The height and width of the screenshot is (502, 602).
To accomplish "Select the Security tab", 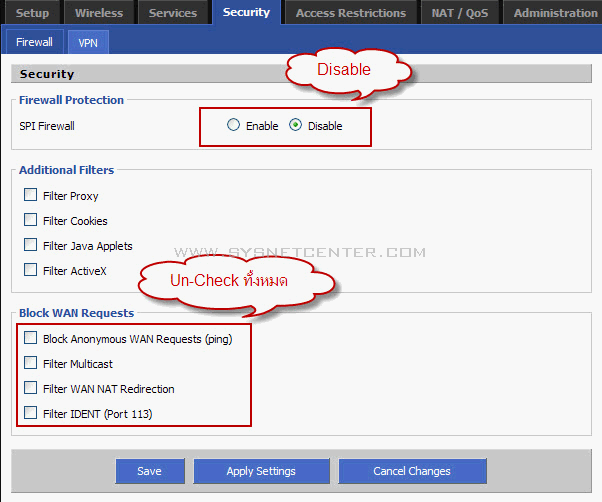I will coord(246,12).
